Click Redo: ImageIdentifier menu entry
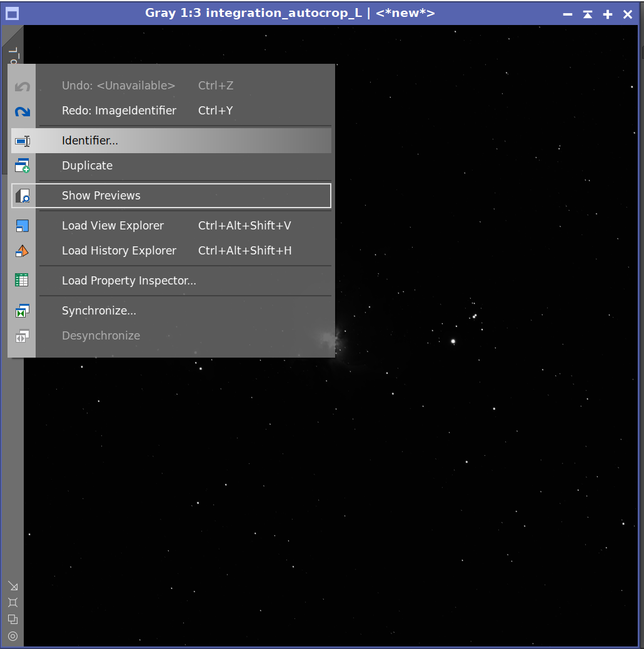This screenshot has height=649, width=644. coord(119,111)
